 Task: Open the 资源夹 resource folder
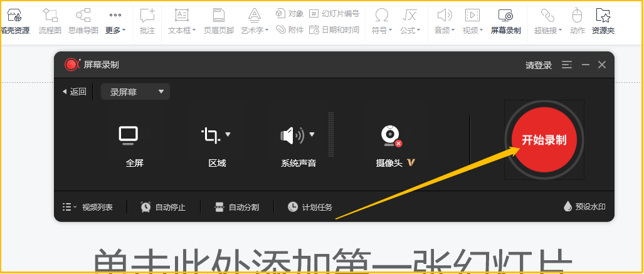coord(603,21)
